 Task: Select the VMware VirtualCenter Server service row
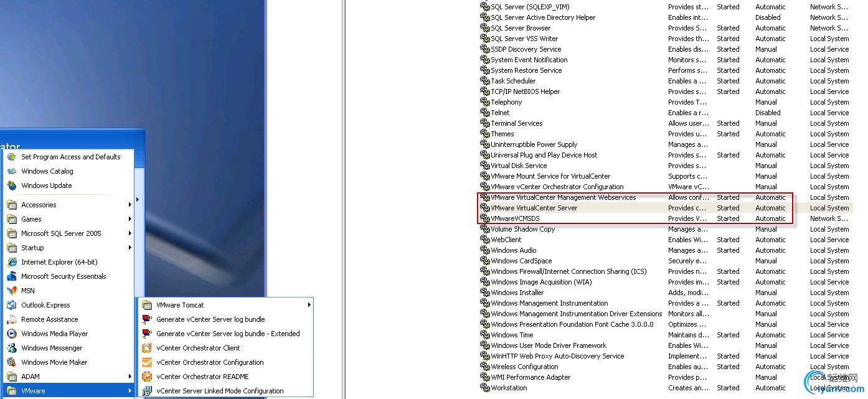[x=665, y=208]
